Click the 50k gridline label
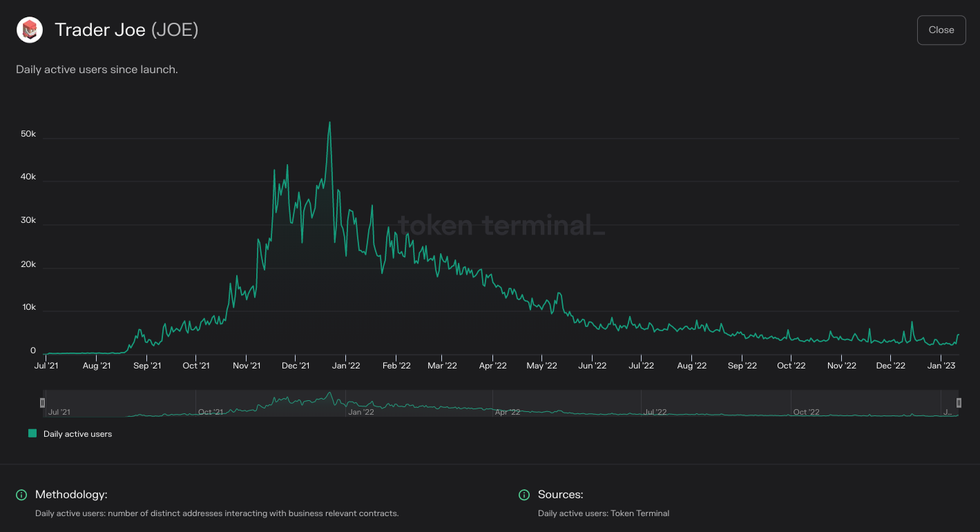The height and width of the screenshot is (532, 980). click(x=28, y=133)
